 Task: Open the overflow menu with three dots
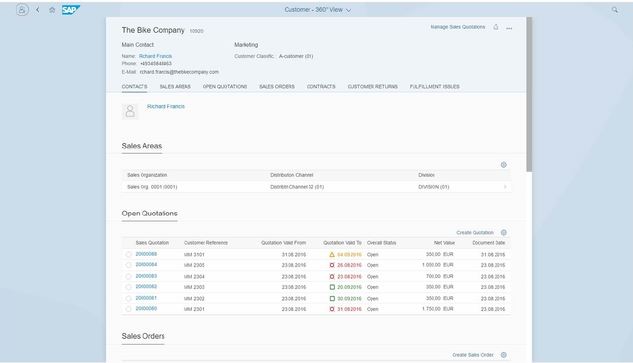coord(509,28)
